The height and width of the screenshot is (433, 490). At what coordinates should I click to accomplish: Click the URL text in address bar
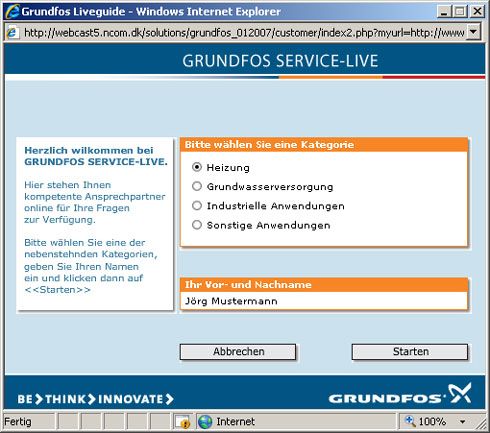coord(244,33)
